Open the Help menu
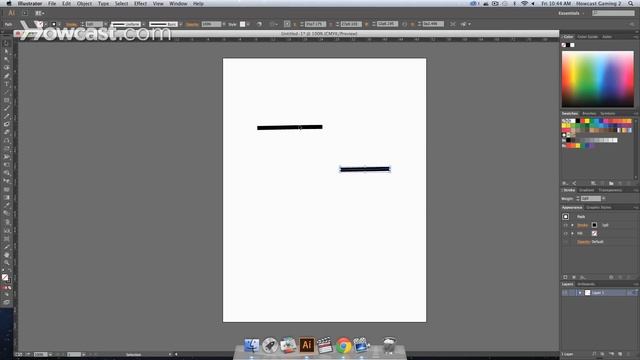The image size is (640, 360). coord(198,3)
